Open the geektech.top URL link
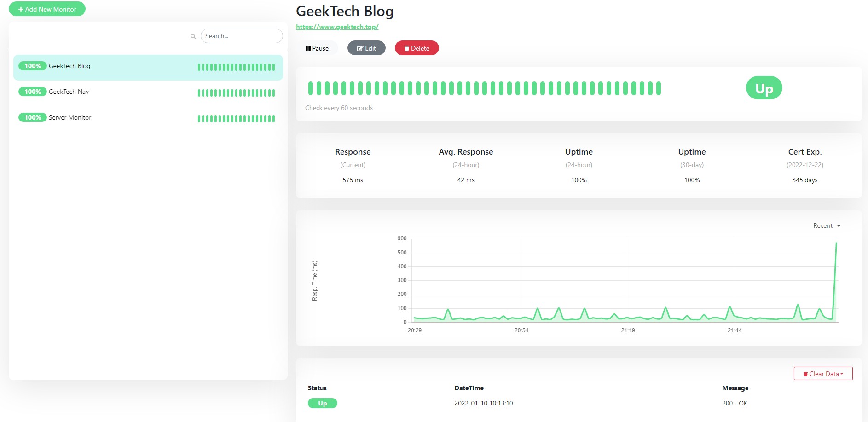Viewport: 868px width, 422px height. [337, 27]
